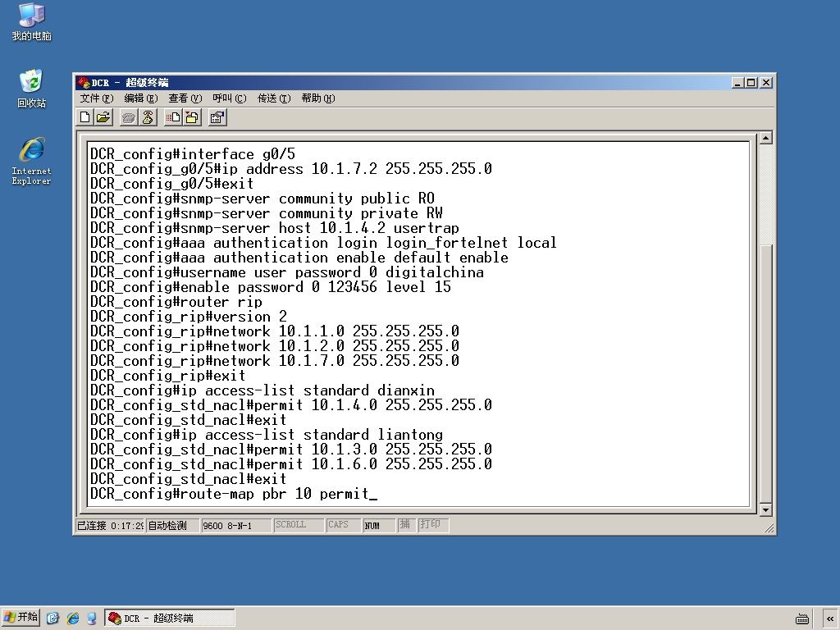Click the vertical scrollbar thumb
The width and height of the screenshot is (840, 630).
[x=765, y=373]
